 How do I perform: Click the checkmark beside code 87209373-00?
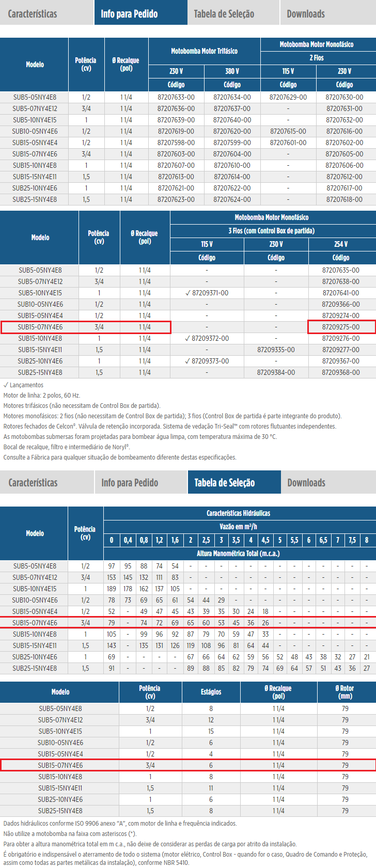coord(187,361)
